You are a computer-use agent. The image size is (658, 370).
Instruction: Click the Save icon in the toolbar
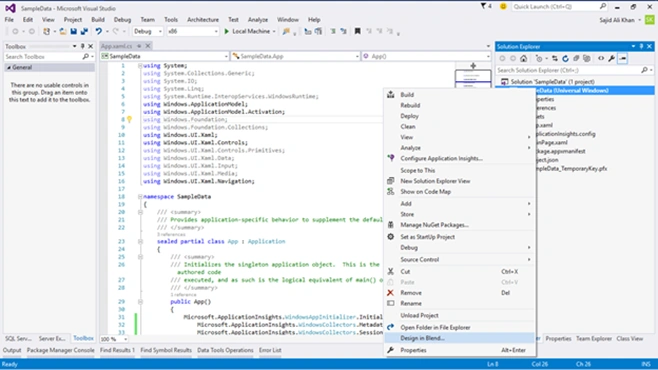(x=73, y=31)
